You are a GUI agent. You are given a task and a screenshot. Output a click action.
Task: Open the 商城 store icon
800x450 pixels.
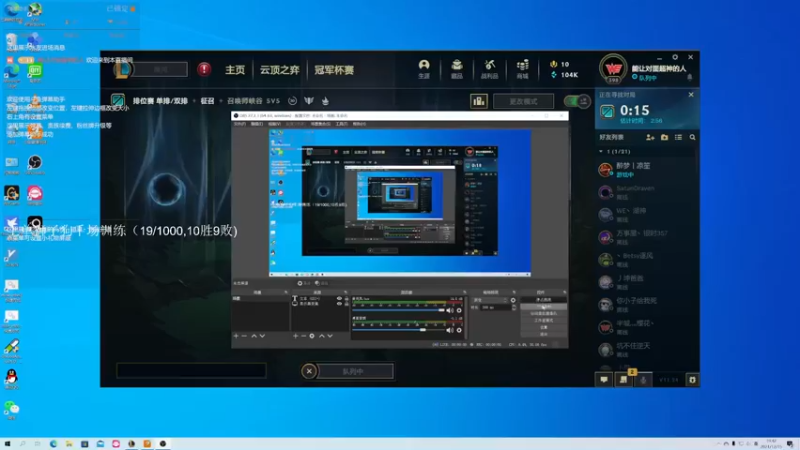[522, 68]
